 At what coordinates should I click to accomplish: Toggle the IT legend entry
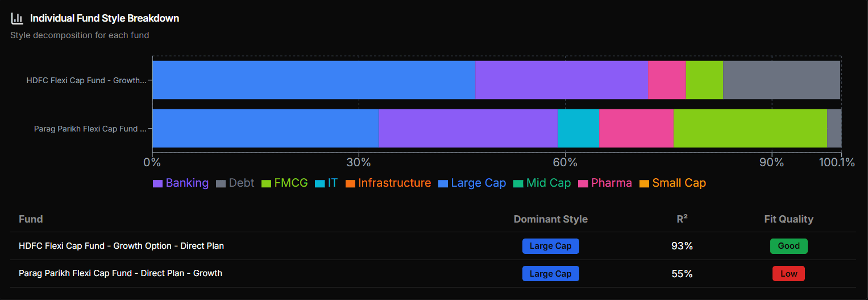pyautogui.click(x=326, y=183)
